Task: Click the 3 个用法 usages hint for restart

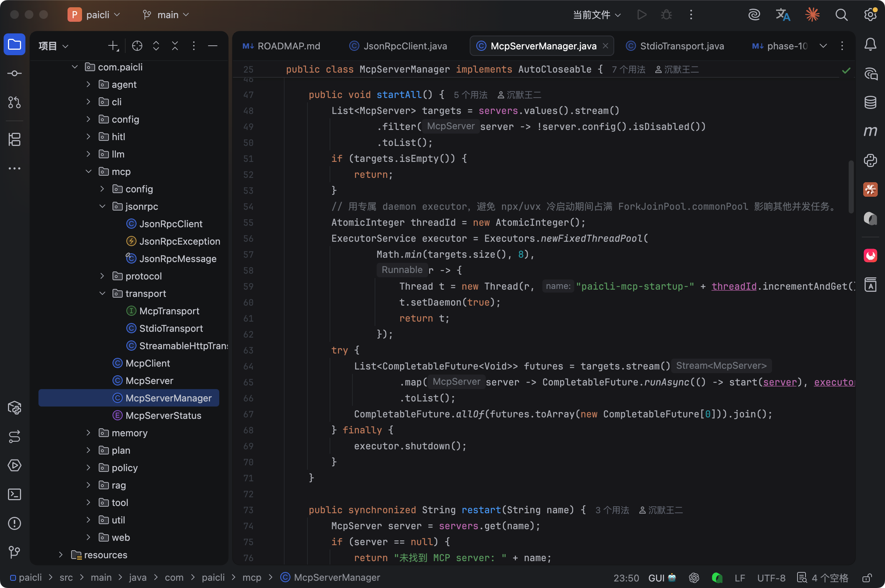Action: tap(612, 510)
